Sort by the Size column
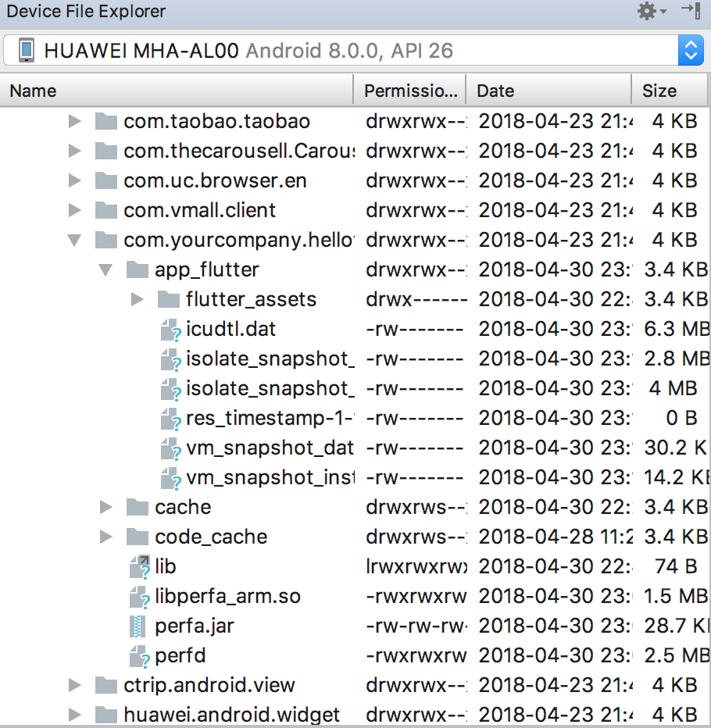Viewport: 711px width, 728px height. coord(659,91)
